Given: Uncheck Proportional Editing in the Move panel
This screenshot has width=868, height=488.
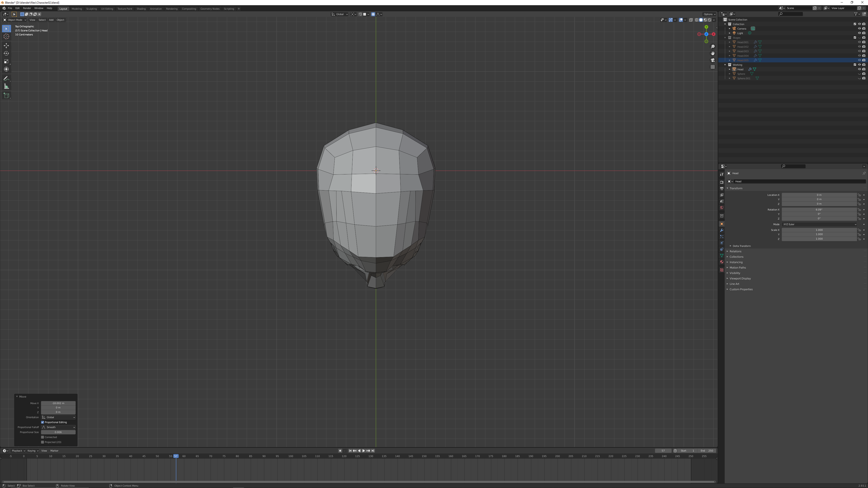Looking at the screenshot, I should click(42, 422).
